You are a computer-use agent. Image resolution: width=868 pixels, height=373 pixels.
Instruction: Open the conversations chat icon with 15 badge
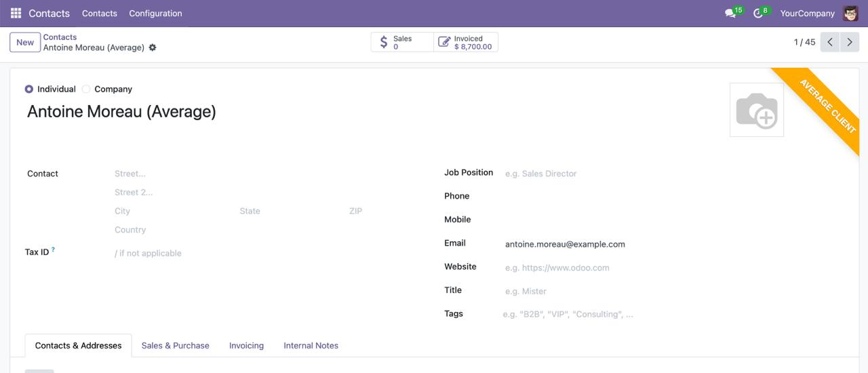(x=730, y=14)
